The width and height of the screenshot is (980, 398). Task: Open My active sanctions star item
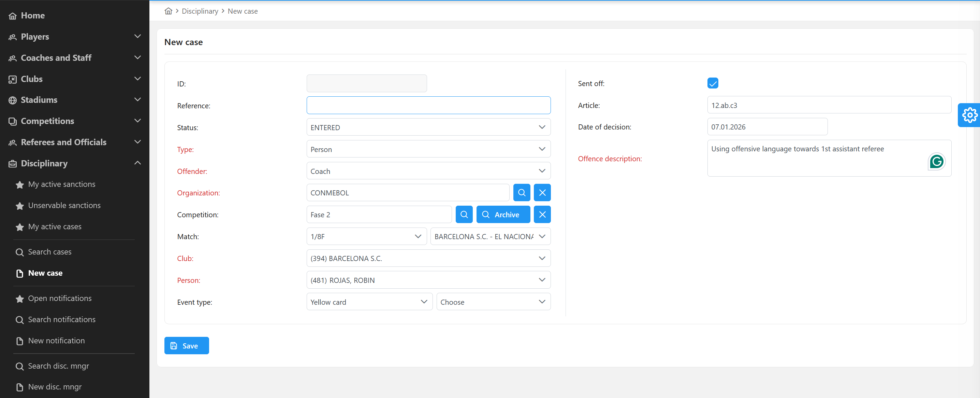[62, 184]
